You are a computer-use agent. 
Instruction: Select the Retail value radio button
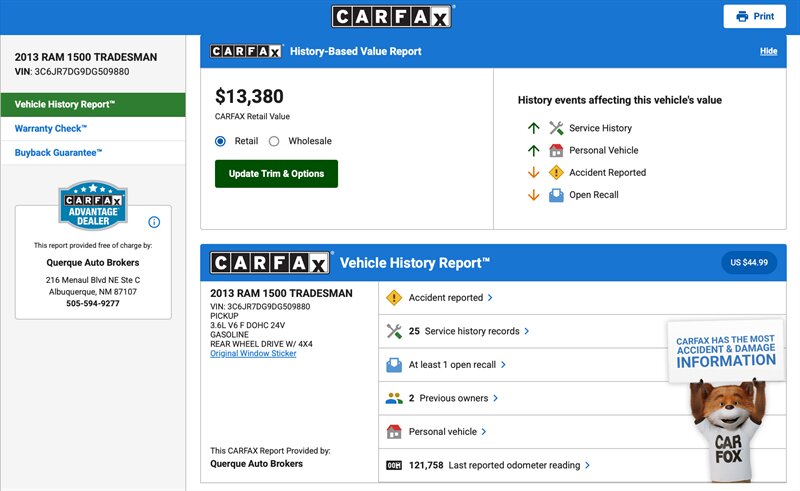tap(221, 141)
